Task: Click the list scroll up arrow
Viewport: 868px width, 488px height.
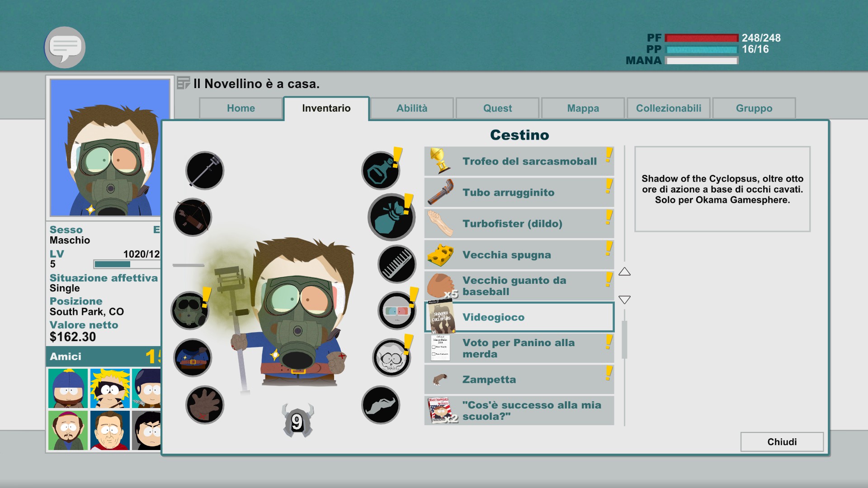Action: [624, 271]
